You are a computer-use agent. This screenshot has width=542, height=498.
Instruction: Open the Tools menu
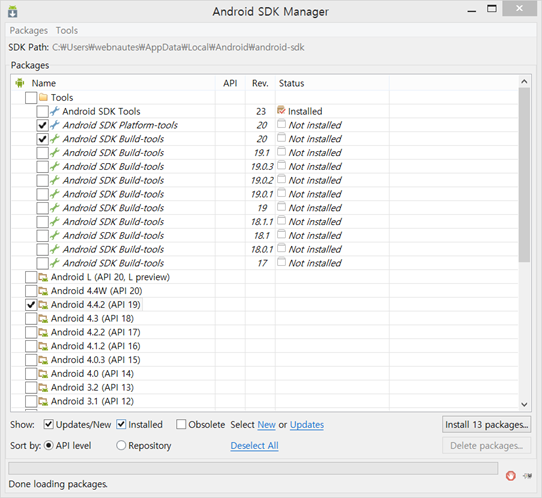tap(67, 31)
